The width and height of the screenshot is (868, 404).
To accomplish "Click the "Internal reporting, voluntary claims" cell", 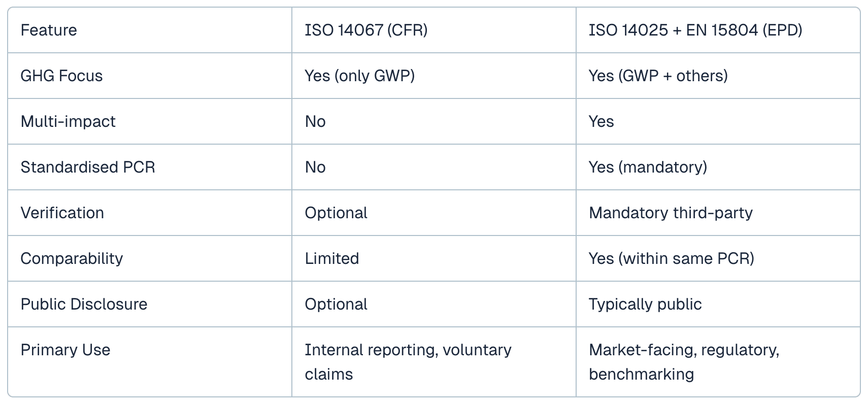I will point(408,362).
